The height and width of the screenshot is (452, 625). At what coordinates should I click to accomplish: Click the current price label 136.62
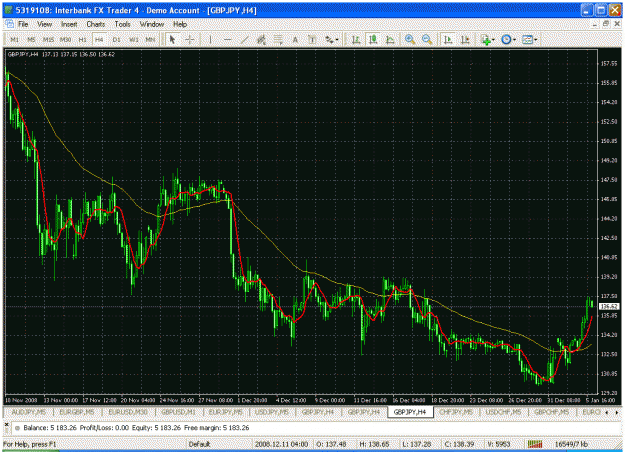(x=609, y=307)
